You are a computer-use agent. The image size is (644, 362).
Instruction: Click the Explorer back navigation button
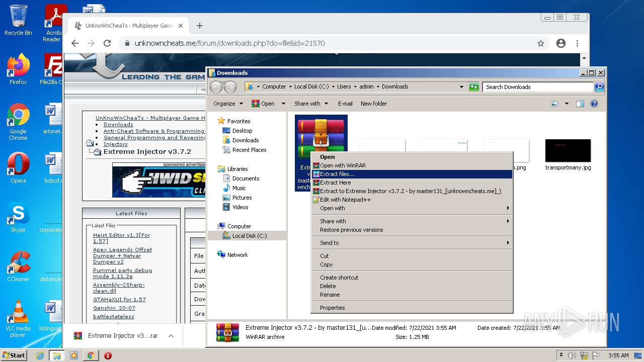click(x=216, y=87)
